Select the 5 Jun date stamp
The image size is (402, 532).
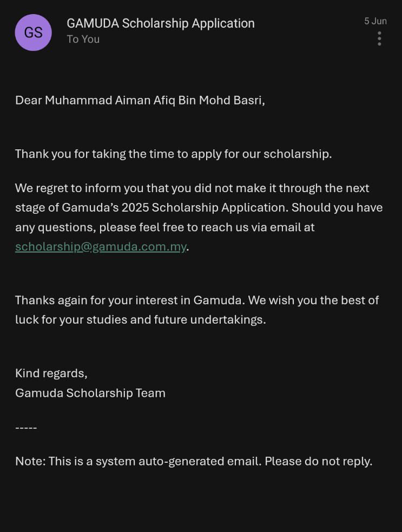pyautogui.click(x=375, y=21)
